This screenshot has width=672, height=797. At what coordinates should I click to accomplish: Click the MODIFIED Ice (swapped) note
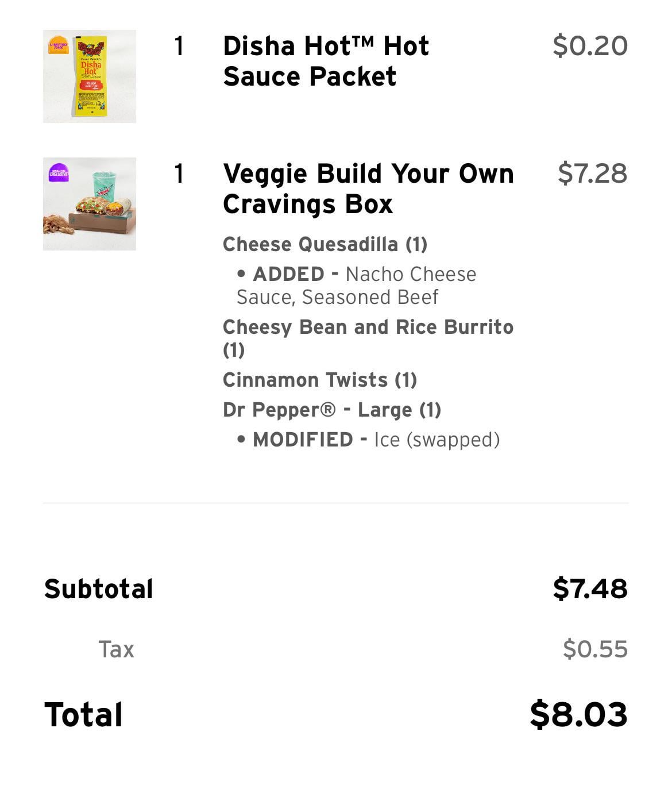coord(368,440)
